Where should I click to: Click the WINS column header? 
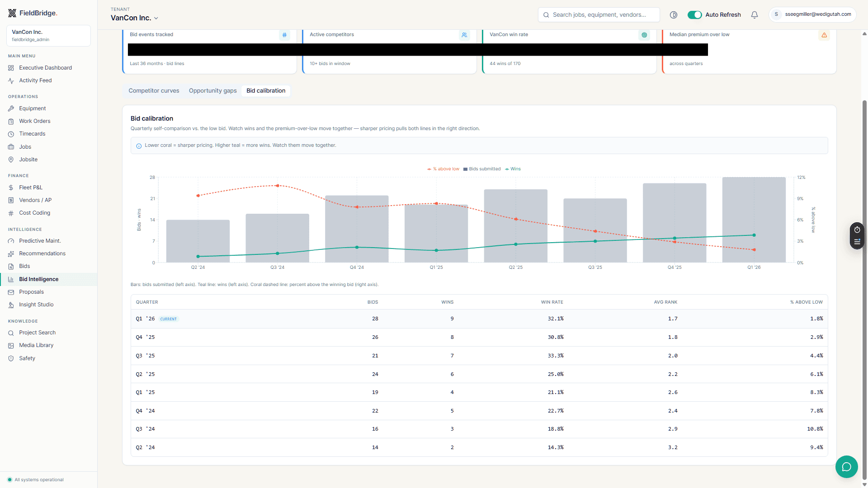[448, 302]
